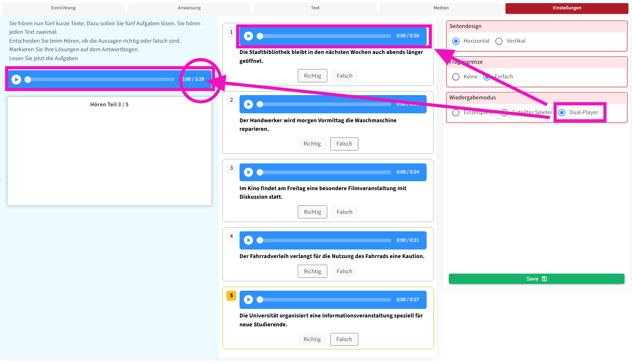The width and height of the screenshot is (632, 364).
Task: Play audio for question 3
Action: pyautogui.click(x=248, y=172)
